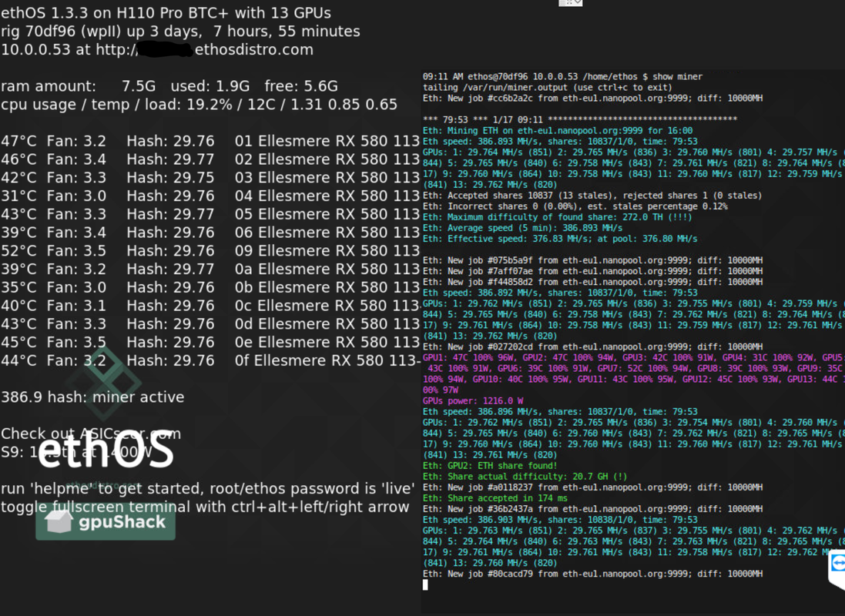Select the '0a Ellesmere RX 580' GPU row
The height and width of the screenshot is (616, 845).
tap(210, 269)
